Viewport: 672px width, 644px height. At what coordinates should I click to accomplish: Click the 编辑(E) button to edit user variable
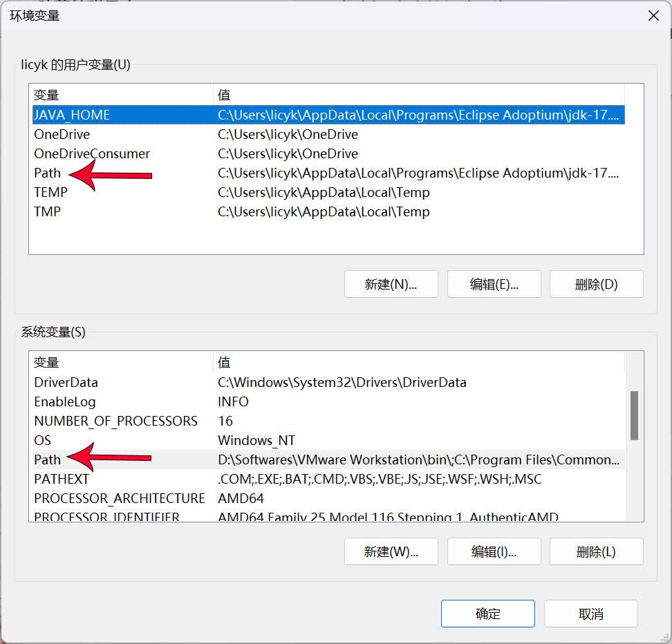pyautogui.click(x=494, y=283)
